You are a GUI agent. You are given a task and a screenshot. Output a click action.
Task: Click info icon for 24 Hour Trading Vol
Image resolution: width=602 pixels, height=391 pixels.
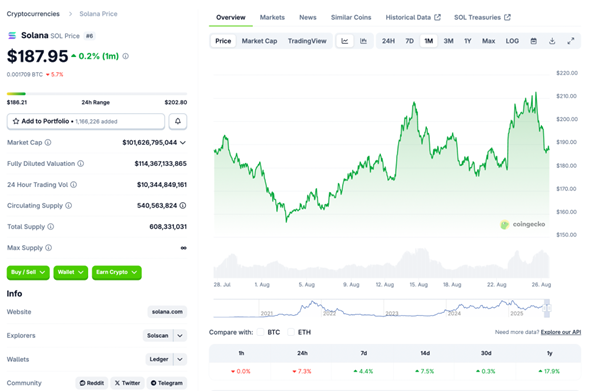pyautogui.click(x=73, y=185)
